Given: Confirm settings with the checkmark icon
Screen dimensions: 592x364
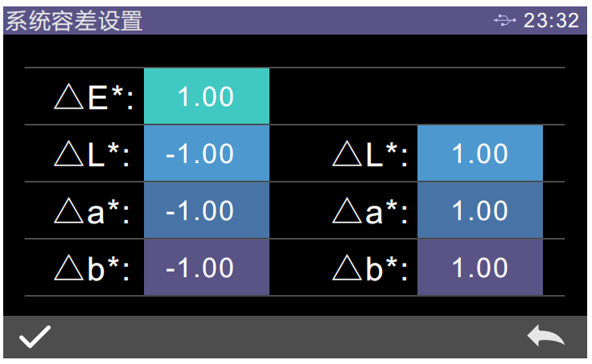Looking at the screenshot, I should 35,337.
